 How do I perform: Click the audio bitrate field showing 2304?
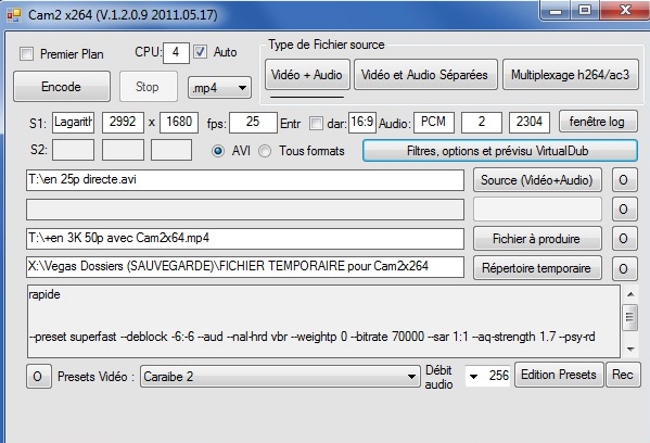529,123
